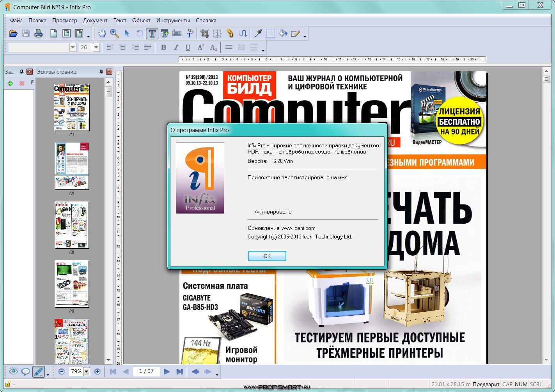This screenshot has width=555, height=392.
Task: Select the Eyedropper tool
Action: pyautogui.click(x=258, y=34)
